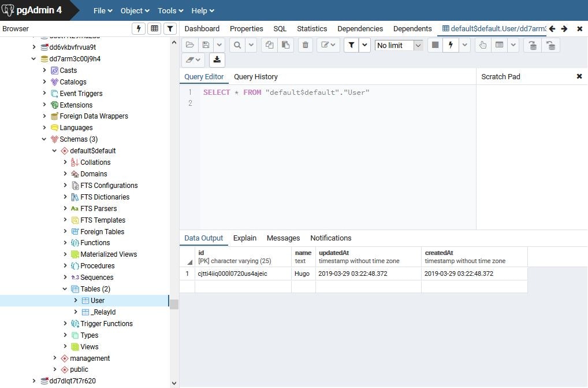Click the cell cjtti4iiq000l0720us4ajeic
Screen dimensions: 588x388
(243, 274)
